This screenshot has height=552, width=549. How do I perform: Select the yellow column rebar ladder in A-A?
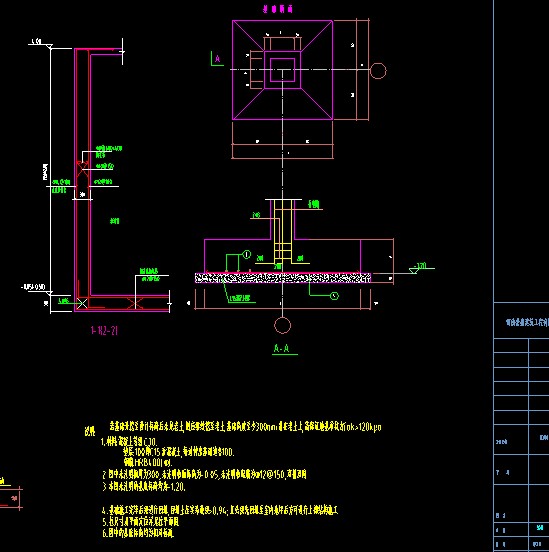coord(283,231)
